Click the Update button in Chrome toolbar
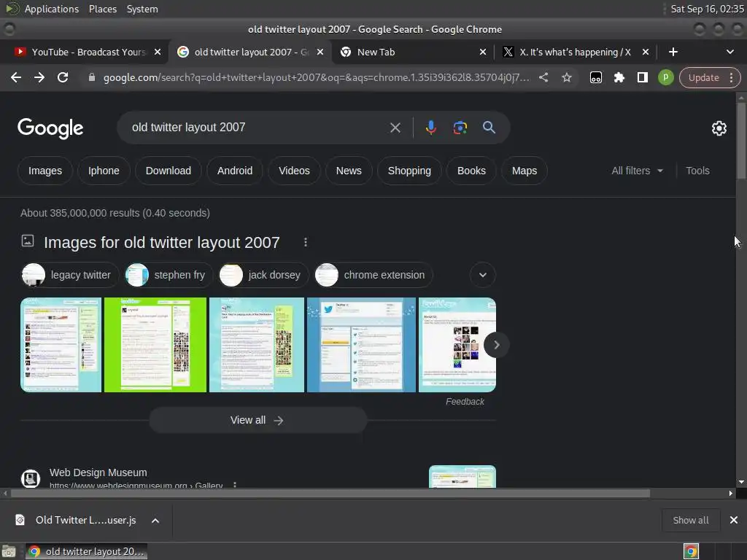The height and width of the screenshot is (560, 747). [x=703, y=77]
